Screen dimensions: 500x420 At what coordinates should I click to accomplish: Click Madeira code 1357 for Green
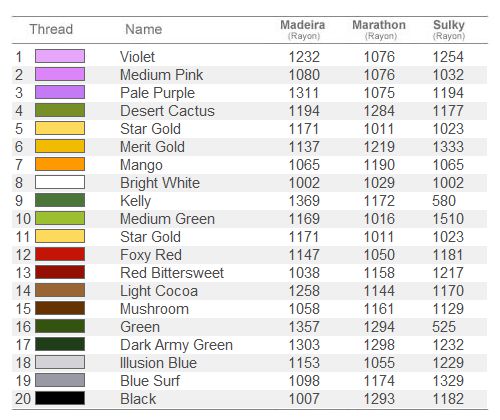(304, 327)
